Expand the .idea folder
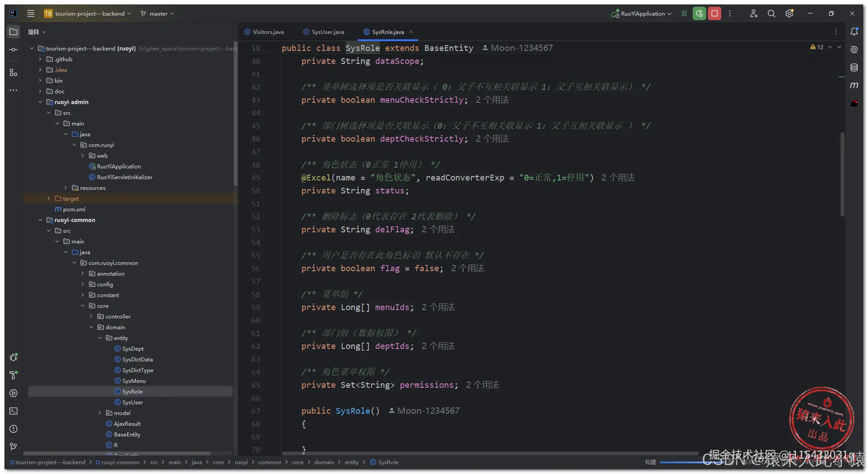 40,70
